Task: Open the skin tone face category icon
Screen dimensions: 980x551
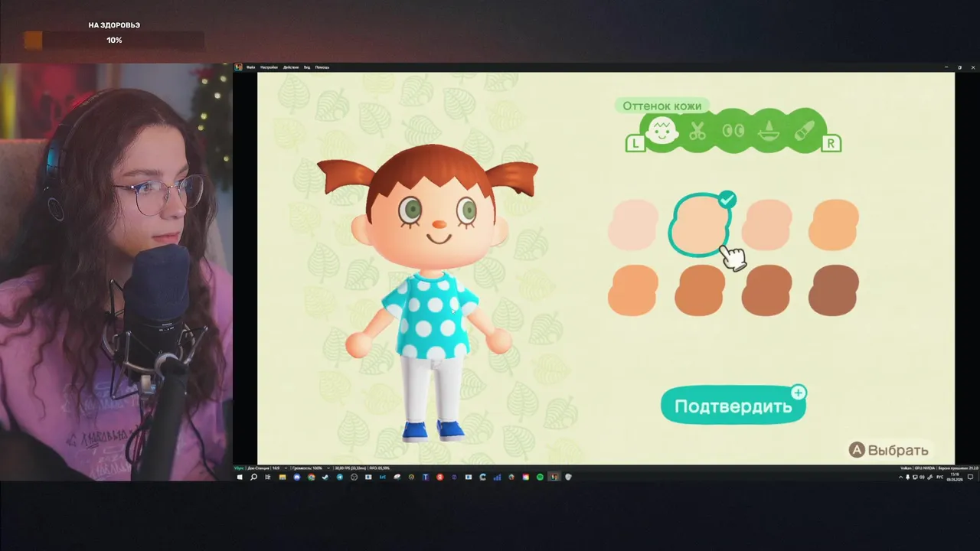Action: [x=662, y=131]
